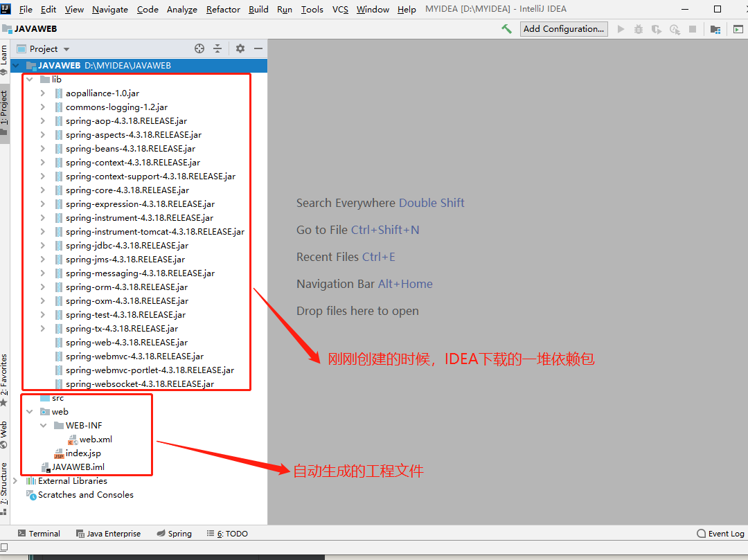This screenshot has height=560, width=748.
Task: Open the TODO tool window
Action: tap(228, 533)
